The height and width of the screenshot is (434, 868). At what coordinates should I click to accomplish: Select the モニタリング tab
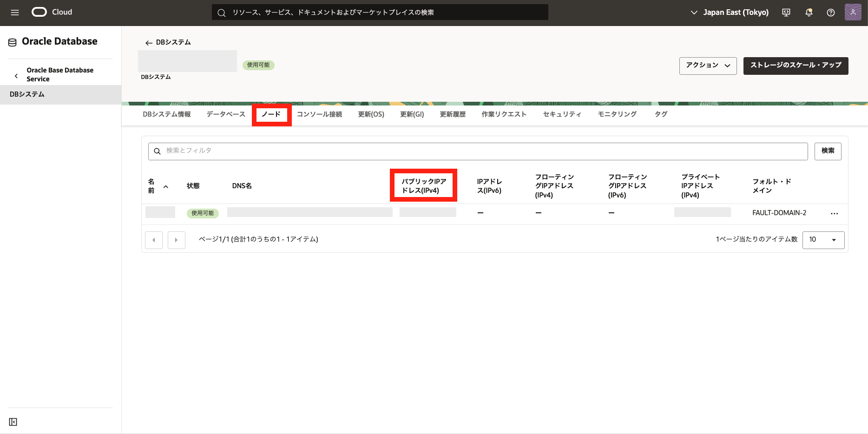click(617, 114)
